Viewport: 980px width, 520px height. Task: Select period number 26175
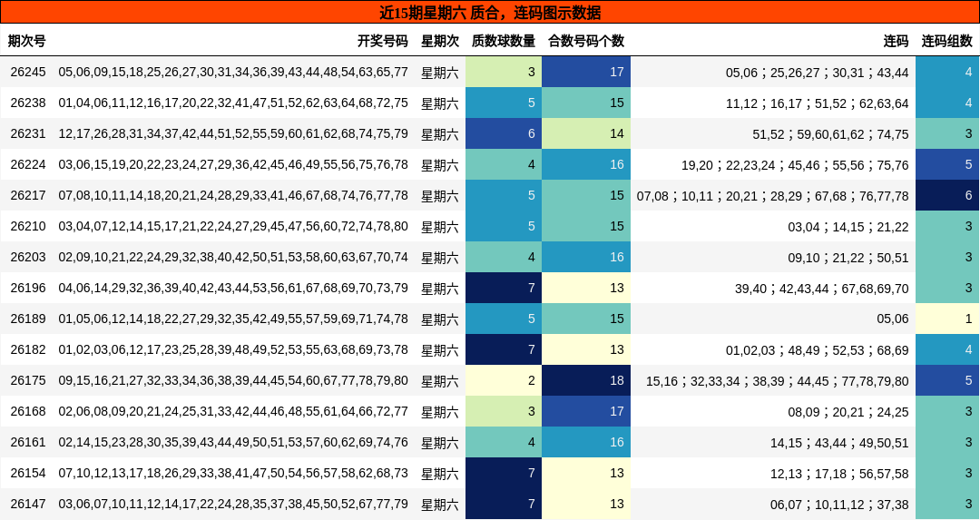(x=28, y=380)
